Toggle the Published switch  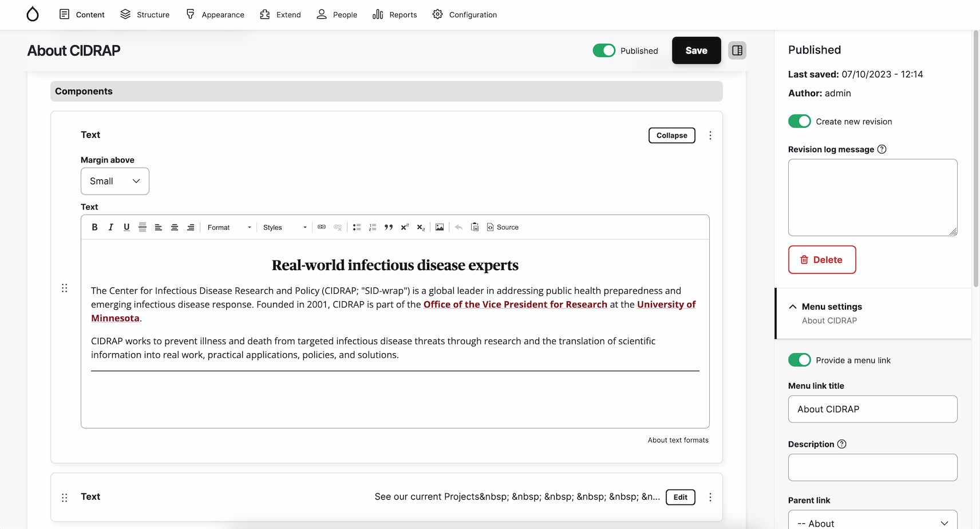603,50
